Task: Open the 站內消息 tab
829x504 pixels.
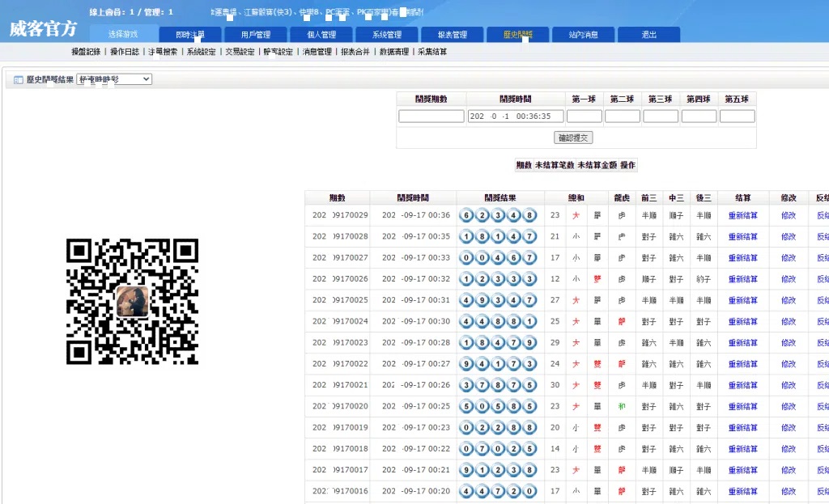Action: click(584, 34)
